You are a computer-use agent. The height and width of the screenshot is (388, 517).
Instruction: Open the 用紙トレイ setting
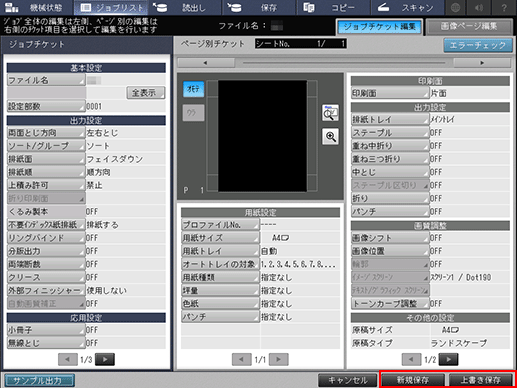click(220, 251)
